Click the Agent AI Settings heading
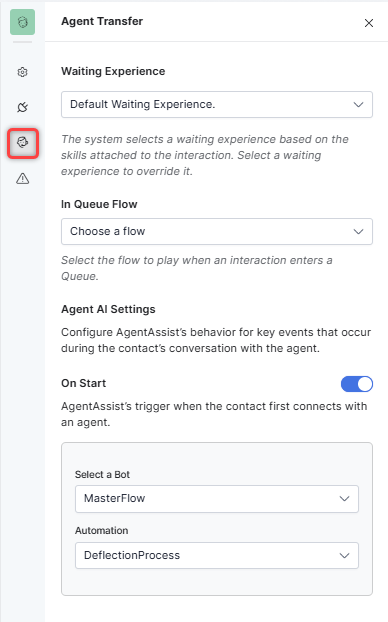This screenshot has height=622, width=388. pos(108,309)
